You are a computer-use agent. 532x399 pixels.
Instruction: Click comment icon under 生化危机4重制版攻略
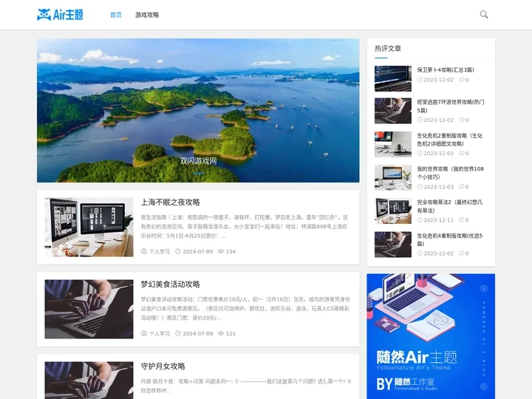462,253
